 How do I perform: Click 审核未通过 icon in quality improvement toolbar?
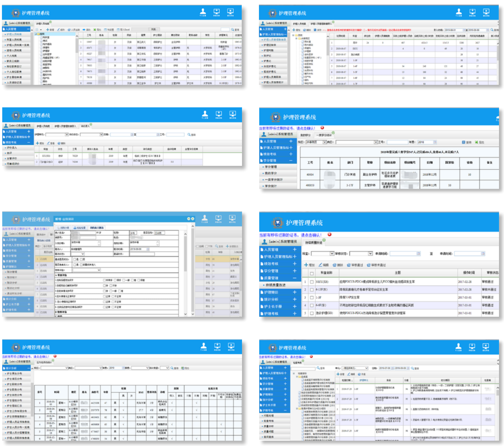point(369,265)
